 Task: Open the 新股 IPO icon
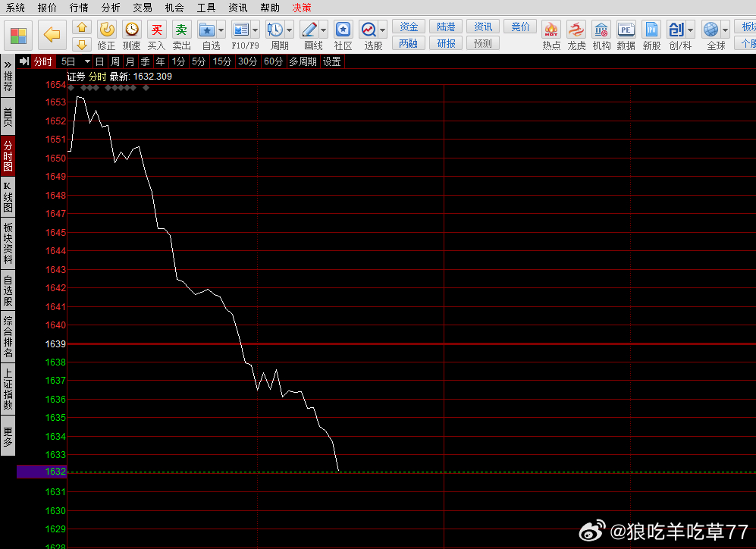(x=651, y=30)
